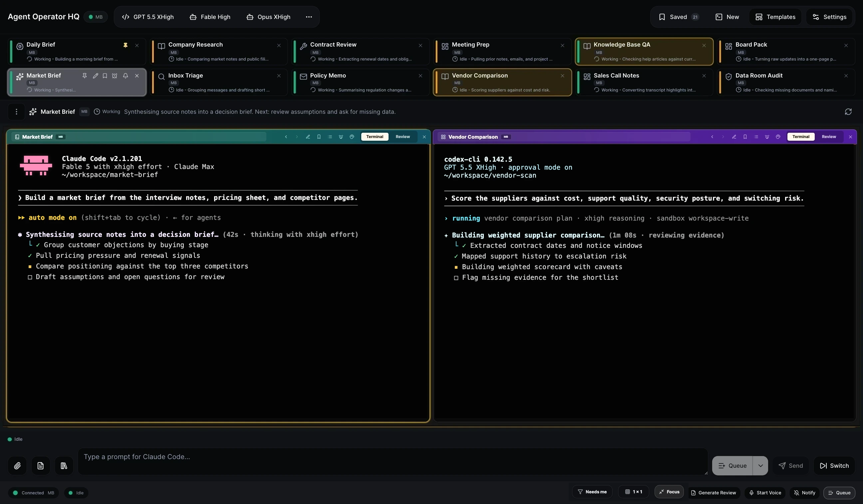Open the Templates button
The width and height of the screenshot is (863, 504).
pos(775,17)
